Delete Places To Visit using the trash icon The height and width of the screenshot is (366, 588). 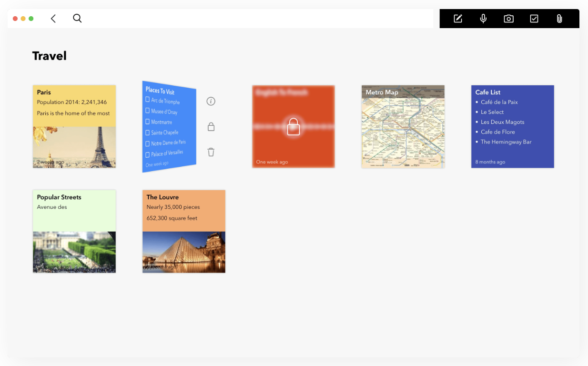(x=211, y=152)
